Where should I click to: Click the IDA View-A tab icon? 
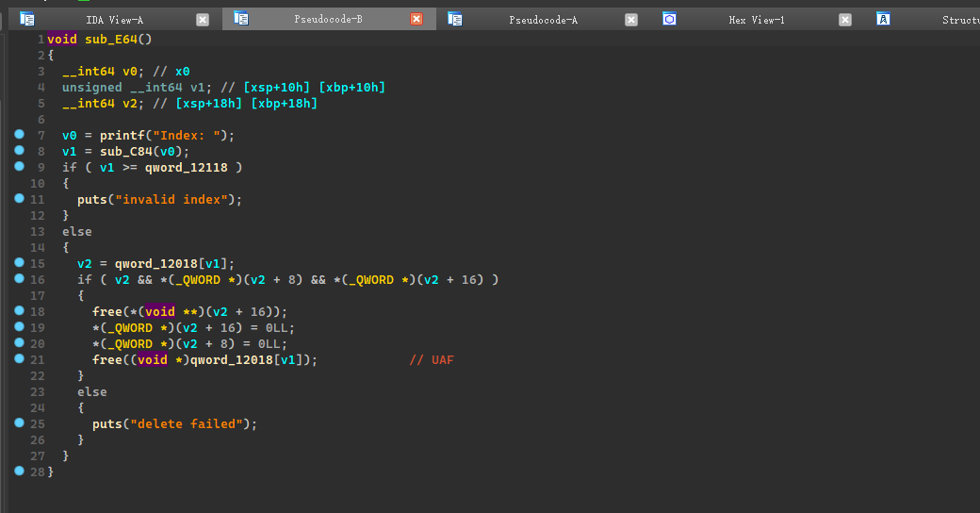tap(27, 19)
